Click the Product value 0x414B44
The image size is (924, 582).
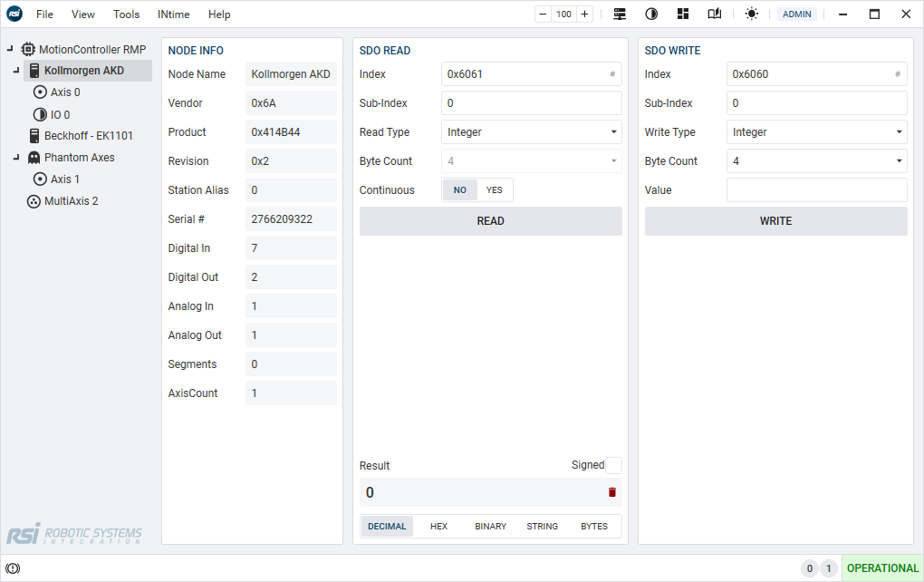291,132
